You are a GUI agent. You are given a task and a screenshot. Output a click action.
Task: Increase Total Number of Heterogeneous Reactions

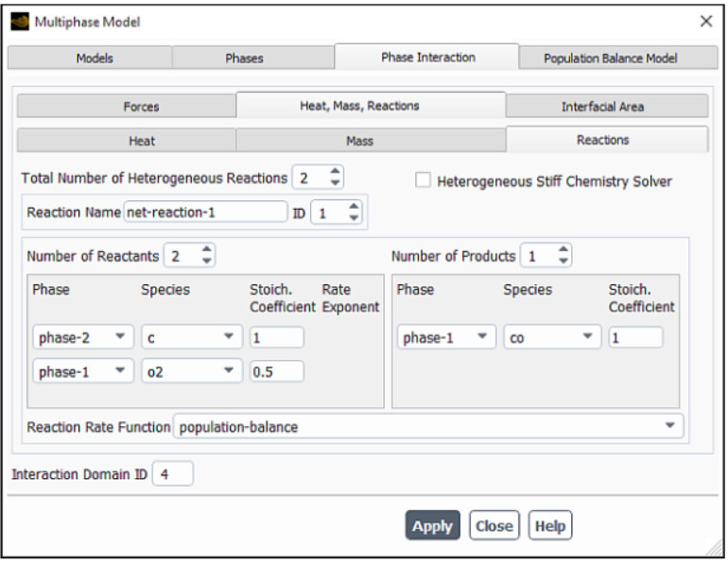(x=336, y=172)
